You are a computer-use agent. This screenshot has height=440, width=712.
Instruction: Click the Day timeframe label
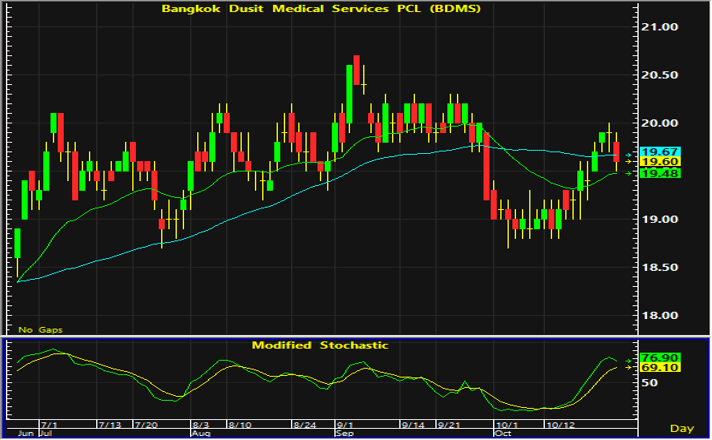[x=682, y=429]
